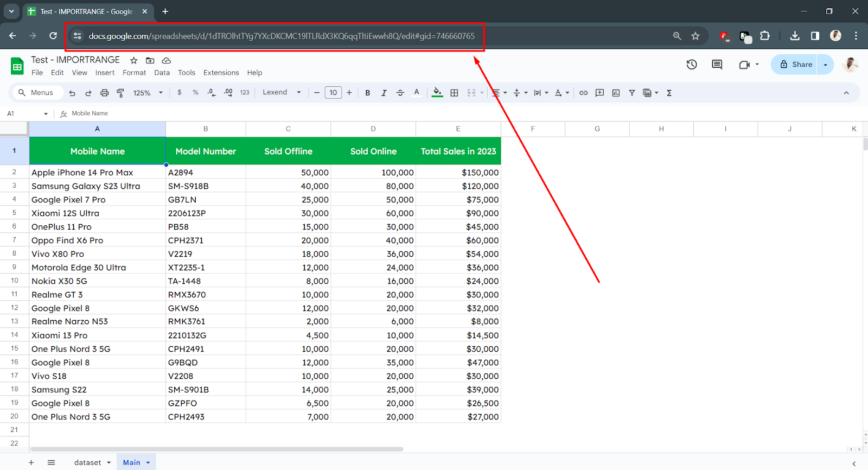Screen dimensions: 868x470
Task: Open the Data menu
Action: tap(162, 73)
